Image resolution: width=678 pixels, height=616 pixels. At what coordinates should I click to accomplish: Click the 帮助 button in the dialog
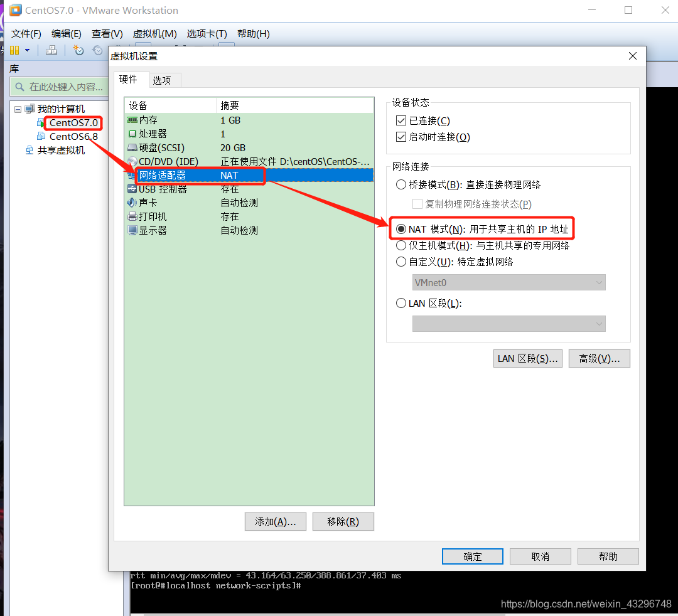coord(608,556)
